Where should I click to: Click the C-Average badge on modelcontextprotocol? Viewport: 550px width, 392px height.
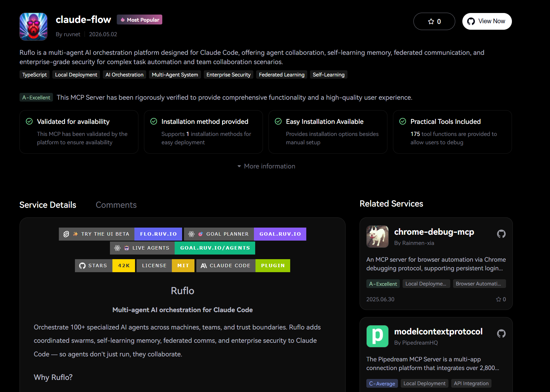pyautogui.click(x=382, y=383)
